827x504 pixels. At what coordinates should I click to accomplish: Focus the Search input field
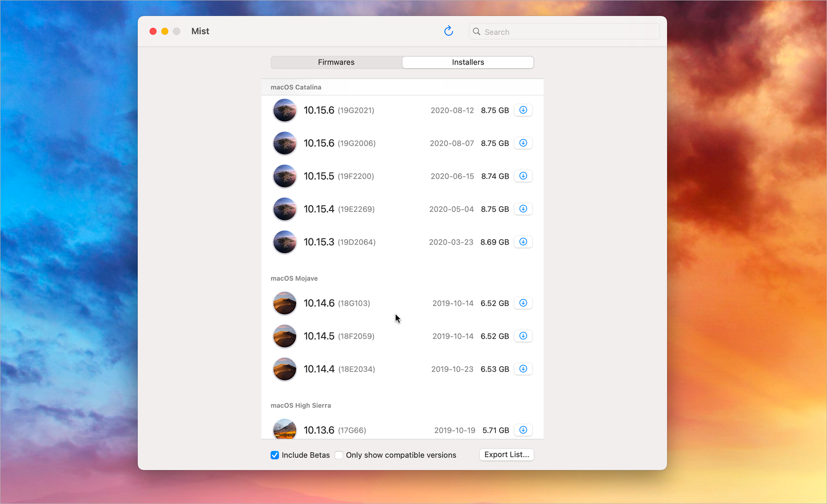(x=564, y=31)
